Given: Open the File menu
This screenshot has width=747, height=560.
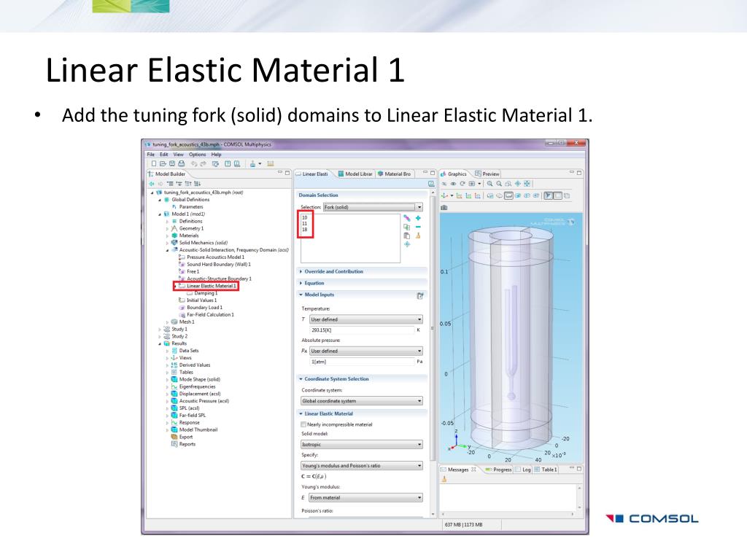Looking at the screenshot, I should coord(150,155).
